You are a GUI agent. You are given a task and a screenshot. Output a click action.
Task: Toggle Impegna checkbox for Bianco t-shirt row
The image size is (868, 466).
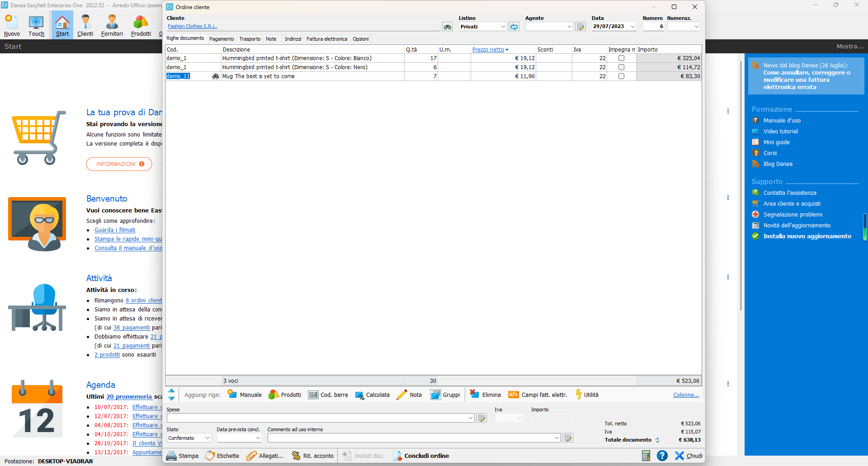(621, 58)
